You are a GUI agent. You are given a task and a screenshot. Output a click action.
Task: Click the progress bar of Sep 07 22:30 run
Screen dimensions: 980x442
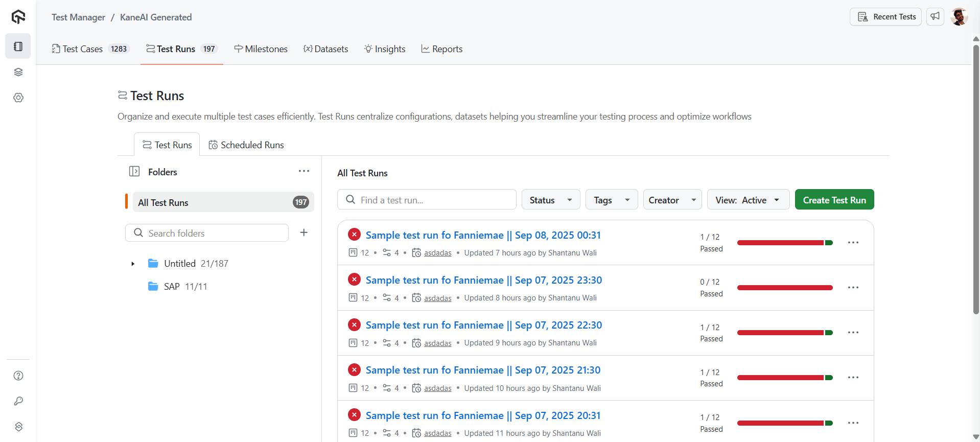(784, 333)
